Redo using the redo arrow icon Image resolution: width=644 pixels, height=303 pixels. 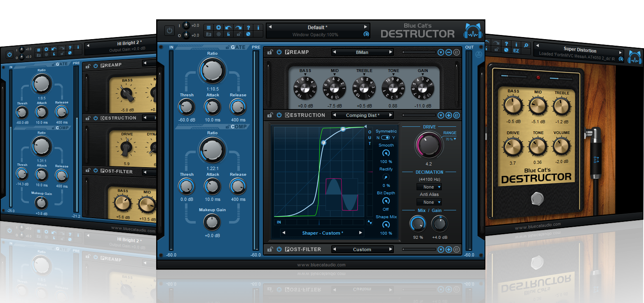pyautogui.click(x=239, y=27)
